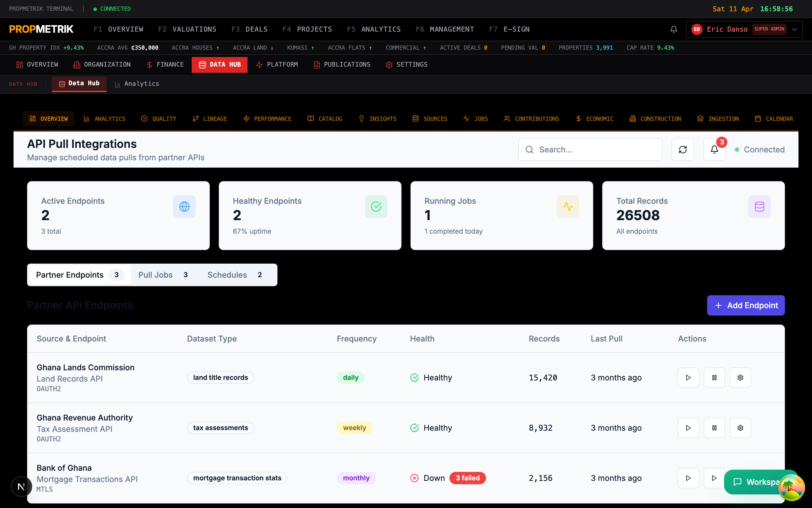Select Partner Endpoints tab
Image resolution: width=812 pixels, height=508 pixels.
click(80, 275)
